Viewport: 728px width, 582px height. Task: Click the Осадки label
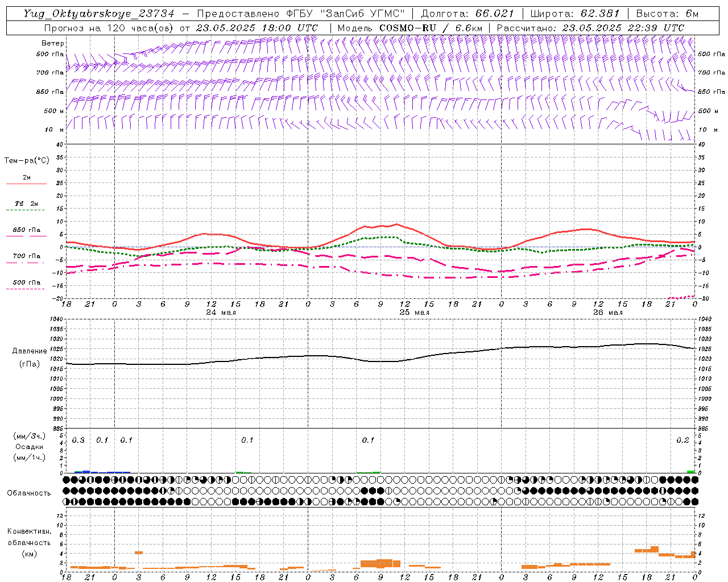(30, 447)
